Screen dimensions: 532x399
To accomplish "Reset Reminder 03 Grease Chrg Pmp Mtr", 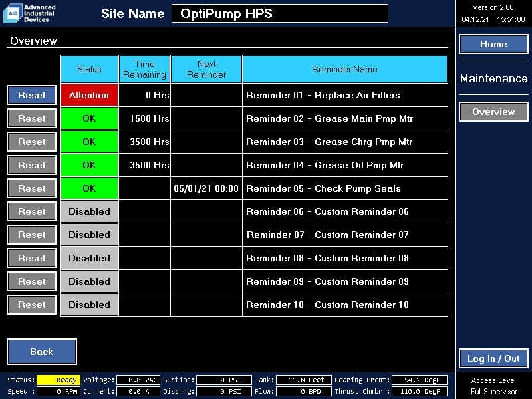I will 31,142.
